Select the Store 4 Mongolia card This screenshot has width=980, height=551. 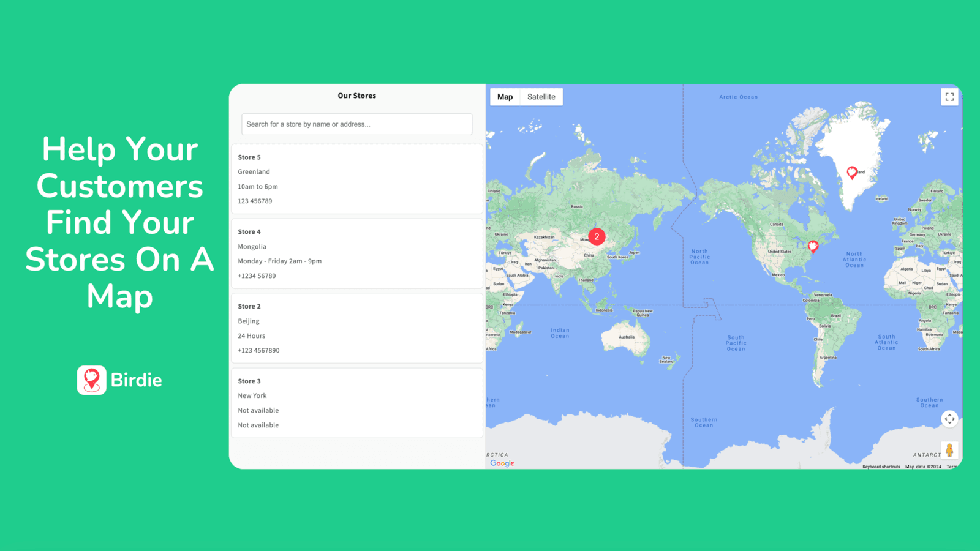[356, 253]
